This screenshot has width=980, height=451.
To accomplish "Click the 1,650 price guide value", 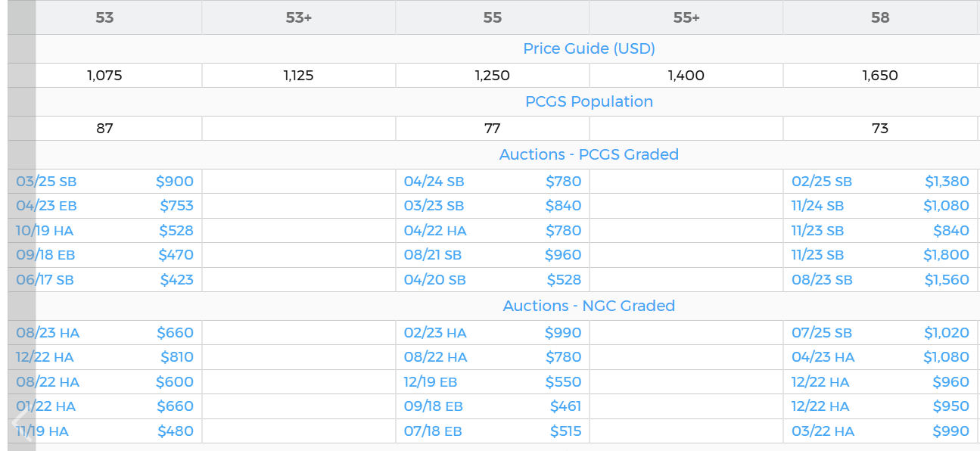I will pos(879,76).
